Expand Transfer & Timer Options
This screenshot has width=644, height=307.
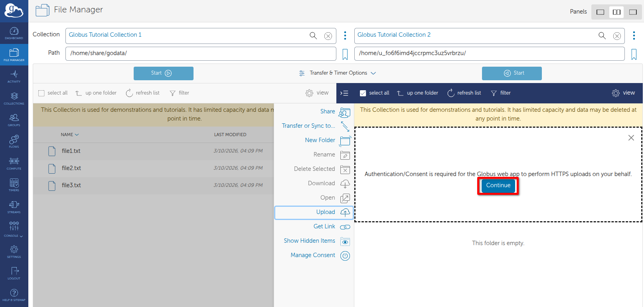click(x=338, y=73)
